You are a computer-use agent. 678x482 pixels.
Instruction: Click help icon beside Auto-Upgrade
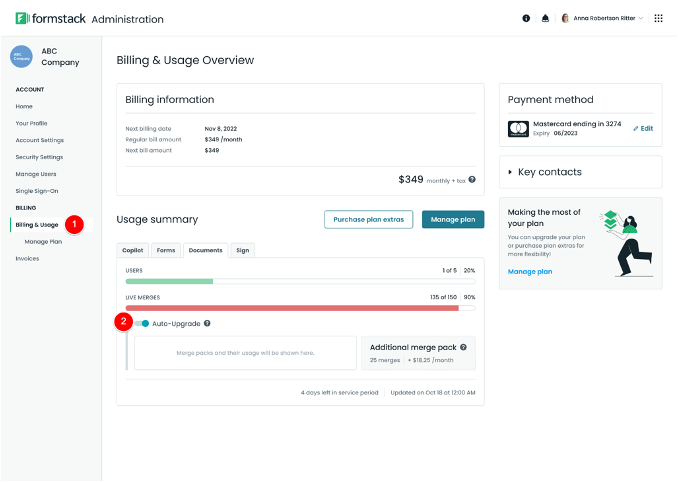click(207, 324)
